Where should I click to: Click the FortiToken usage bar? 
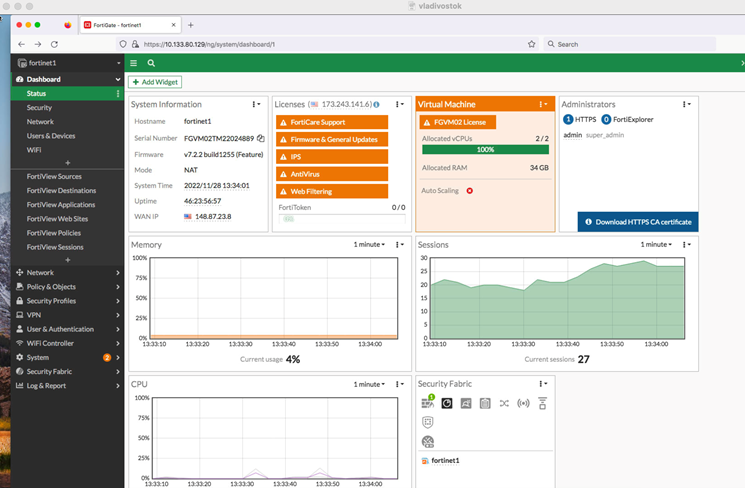coord(342,219)
